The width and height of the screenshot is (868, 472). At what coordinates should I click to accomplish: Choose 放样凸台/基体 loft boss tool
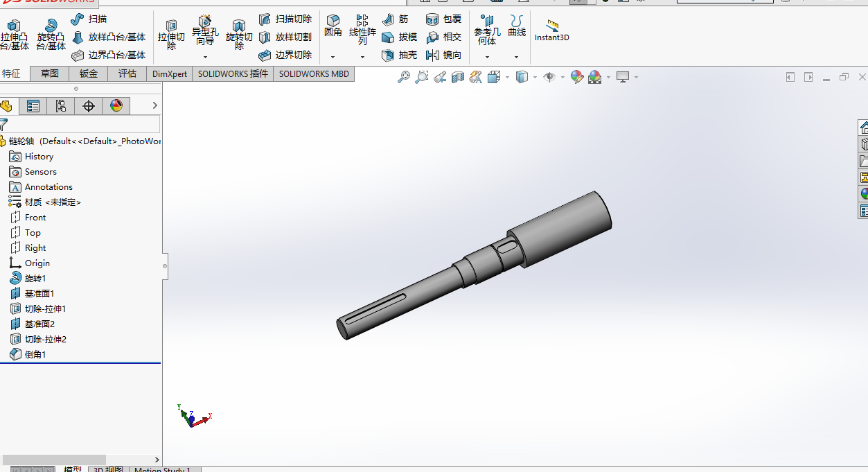tap(108, 37)
